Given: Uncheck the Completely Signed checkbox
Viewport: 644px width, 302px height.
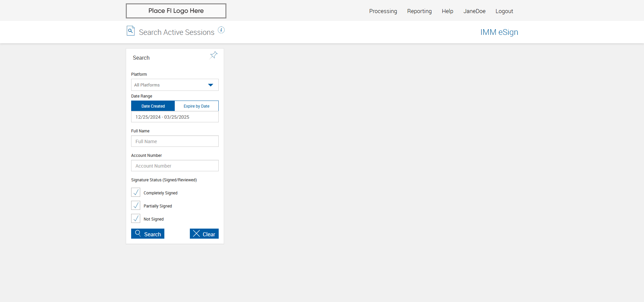Looking at the screenshot, I should [x=136, y=192].
